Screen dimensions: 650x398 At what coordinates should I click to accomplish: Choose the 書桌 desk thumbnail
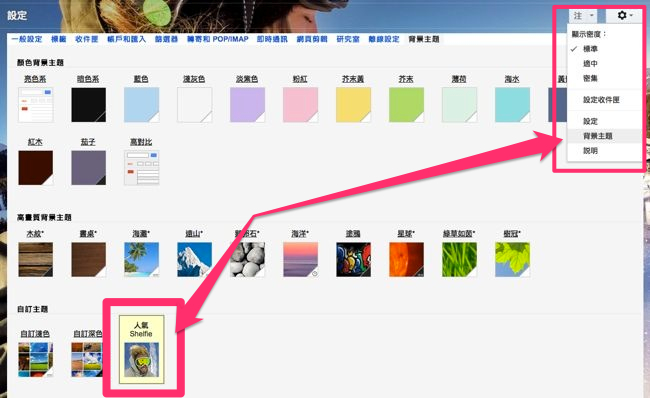88,260
